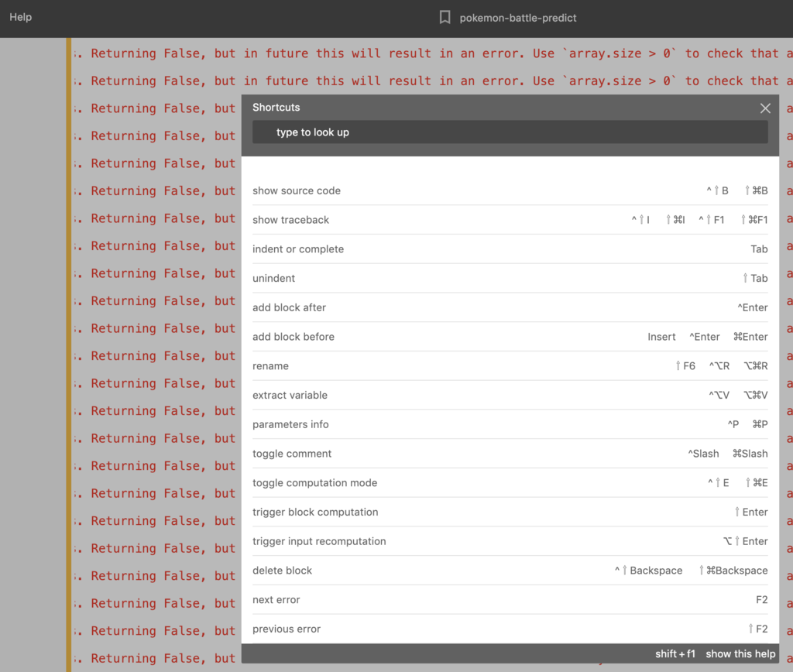793x672 pixels.
Task: Click the Insert key binding for add block before
Action: click(661, 337)
